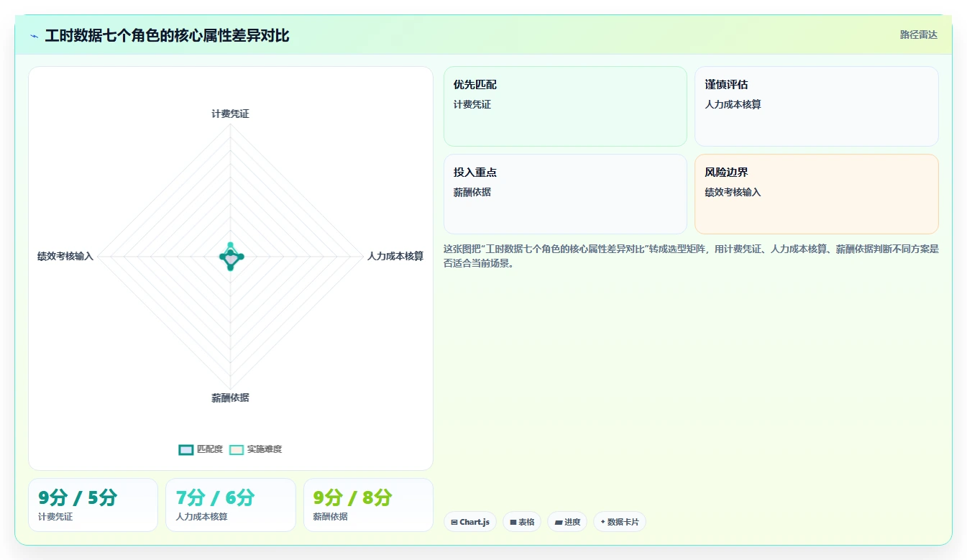
Task: Open the 优先匹配 card
Action: [565, 106]
